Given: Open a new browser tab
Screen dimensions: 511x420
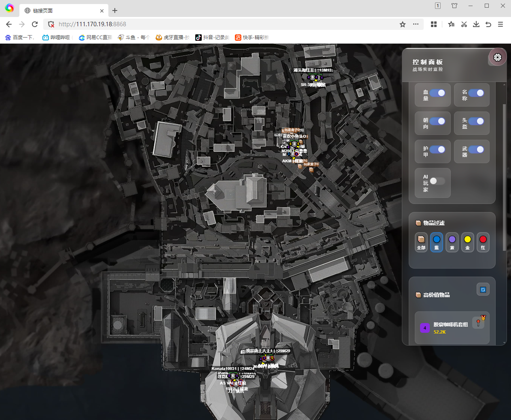Looking at the screenshot, I should [x=115, y=10].
